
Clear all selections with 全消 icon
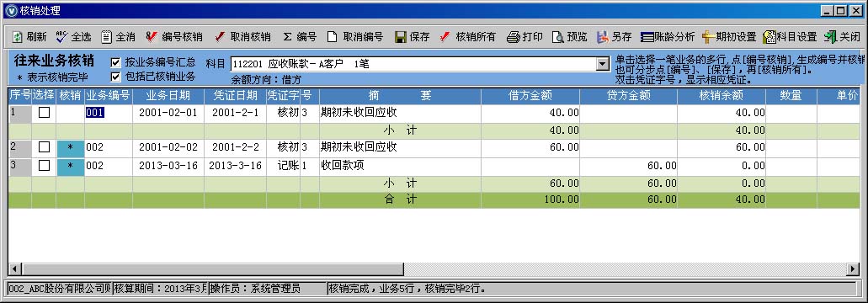[x=106, y=37]
